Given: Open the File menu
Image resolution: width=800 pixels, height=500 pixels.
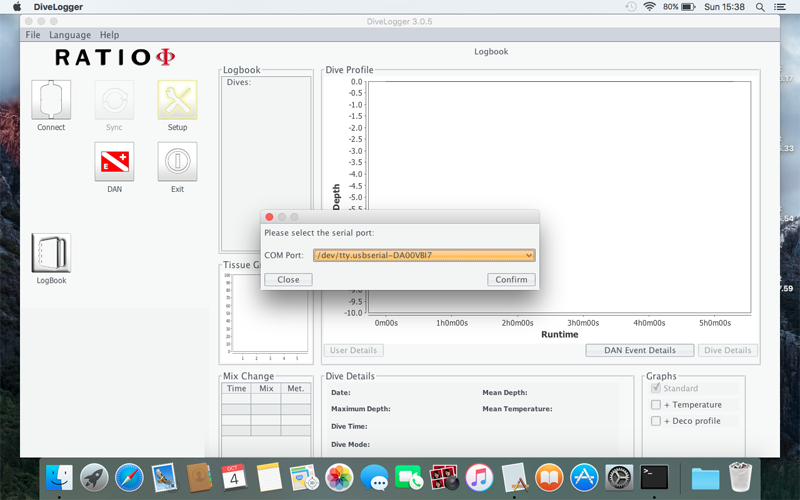Looking at the screenshot, I should pos(33,35).
